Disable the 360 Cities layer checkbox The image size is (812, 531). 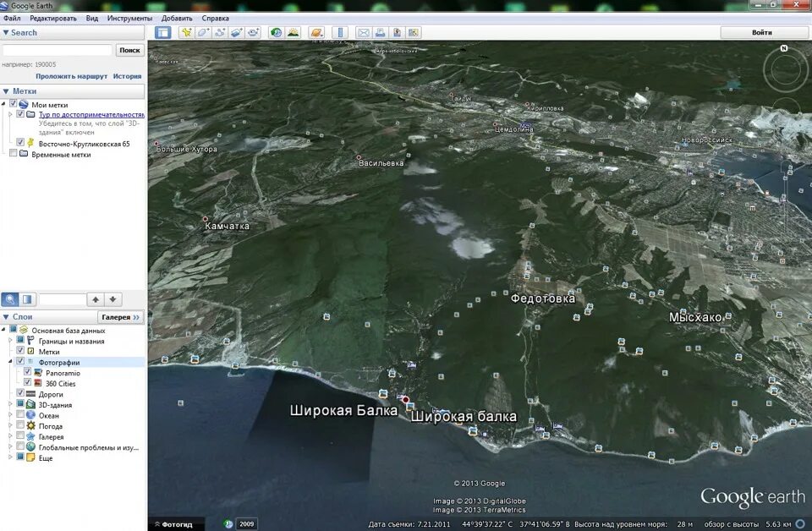coord(27,382)
